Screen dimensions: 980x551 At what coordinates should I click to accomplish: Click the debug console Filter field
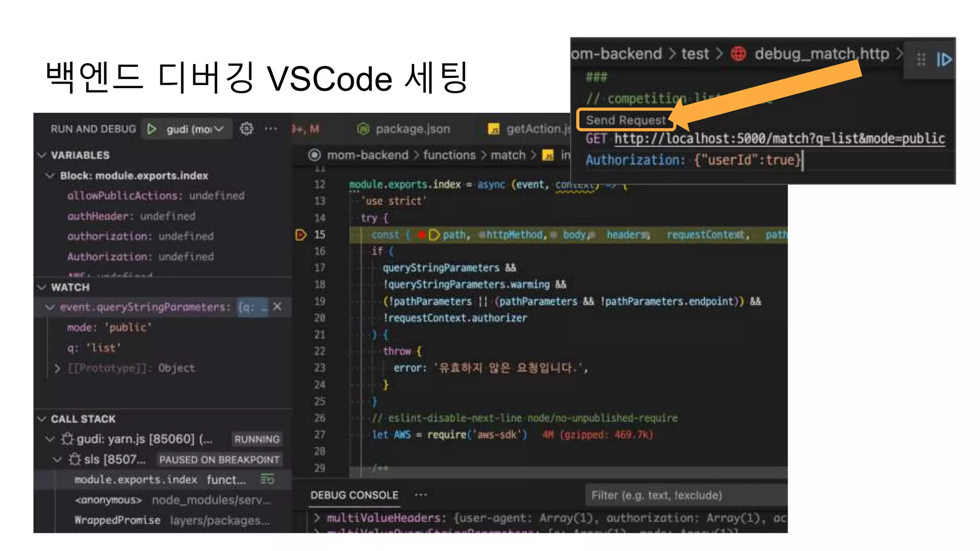click(686, 496)
